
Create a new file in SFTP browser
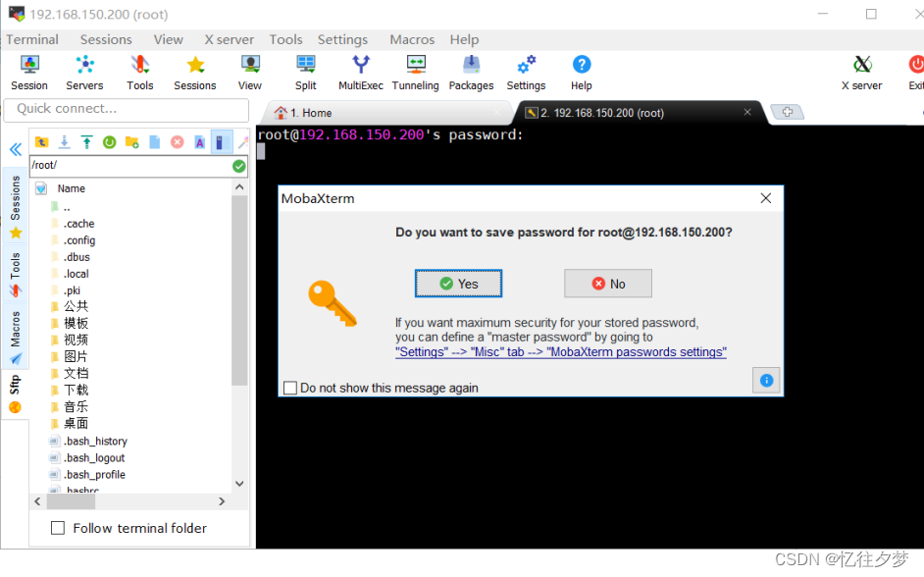(154, 142)
